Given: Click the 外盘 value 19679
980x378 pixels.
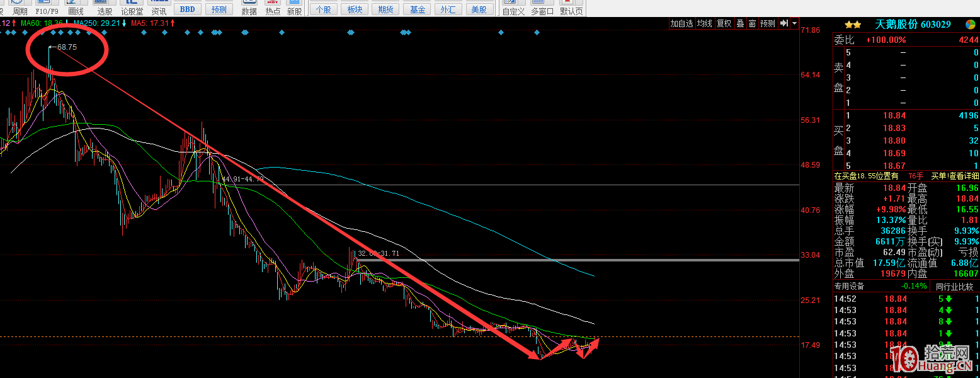Looking at the screenshot, I should 893,274.
